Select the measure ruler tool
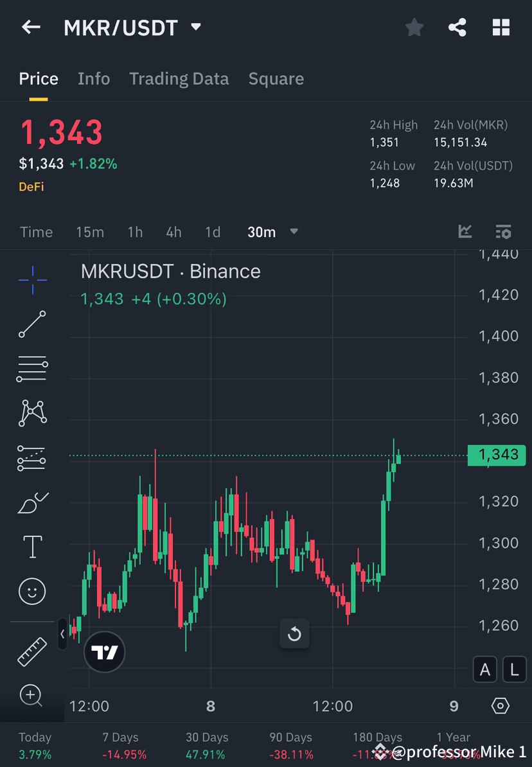The image size is (532, 767). [x=32, y=651]
